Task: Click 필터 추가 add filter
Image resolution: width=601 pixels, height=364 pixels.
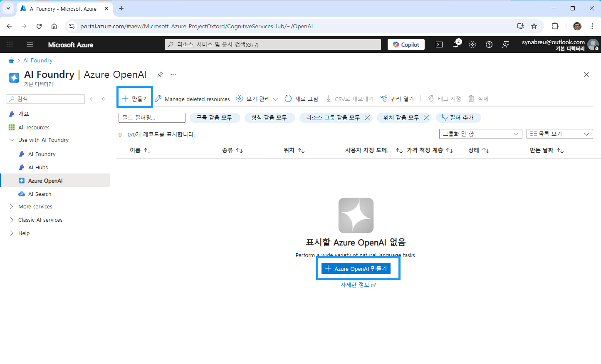Action: click(x=458, y=118)
